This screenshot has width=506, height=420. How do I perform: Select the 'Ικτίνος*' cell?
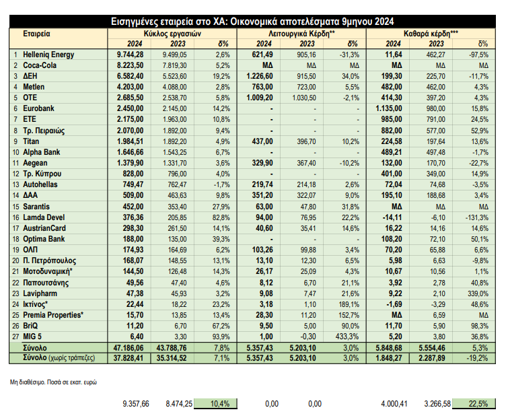coord(35,304)
